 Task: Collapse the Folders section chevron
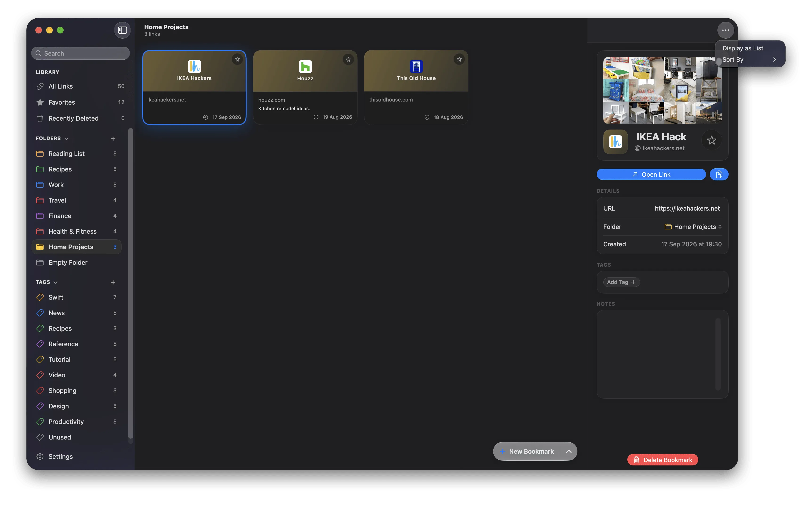click(x=66, y=138)
